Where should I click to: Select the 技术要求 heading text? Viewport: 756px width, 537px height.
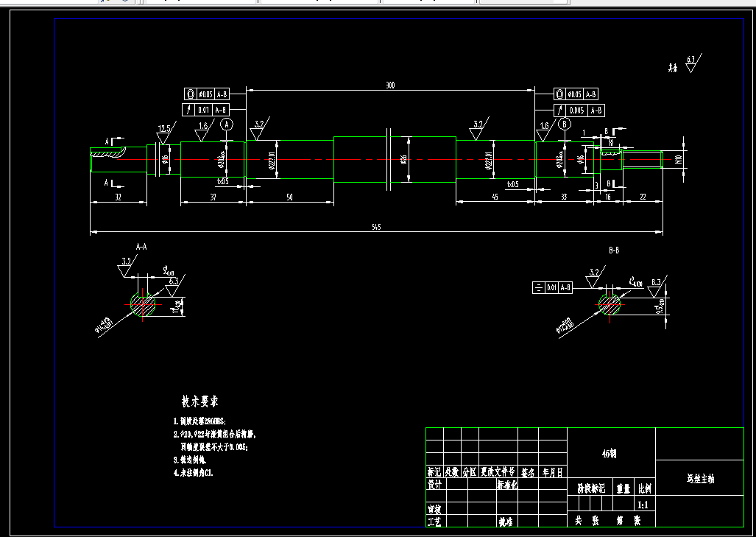[x=199, y=401]
